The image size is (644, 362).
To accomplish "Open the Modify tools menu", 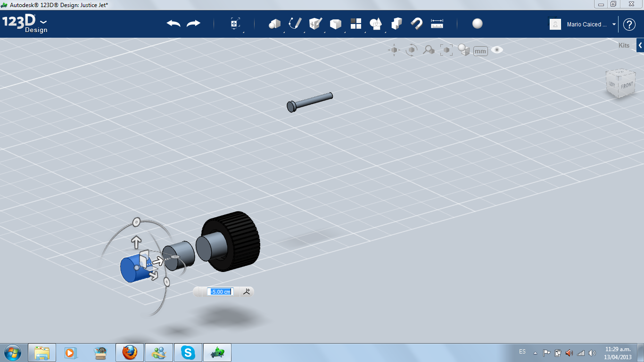I will (x=336, y=24).
